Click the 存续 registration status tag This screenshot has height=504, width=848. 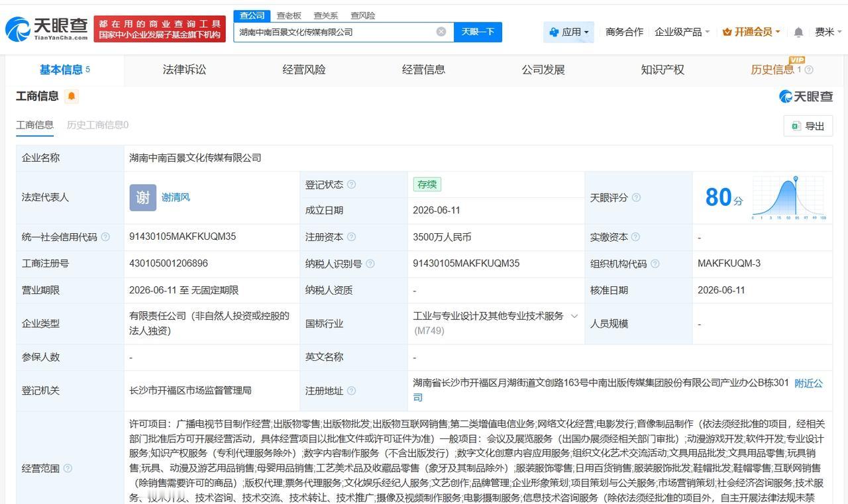(427, 185)
